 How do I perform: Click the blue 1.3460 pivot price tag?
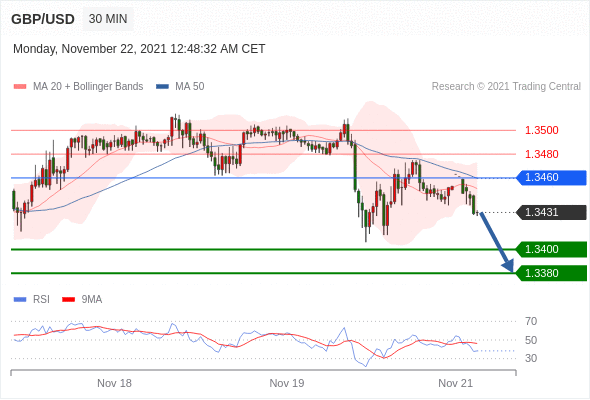[x=551, y=177]
